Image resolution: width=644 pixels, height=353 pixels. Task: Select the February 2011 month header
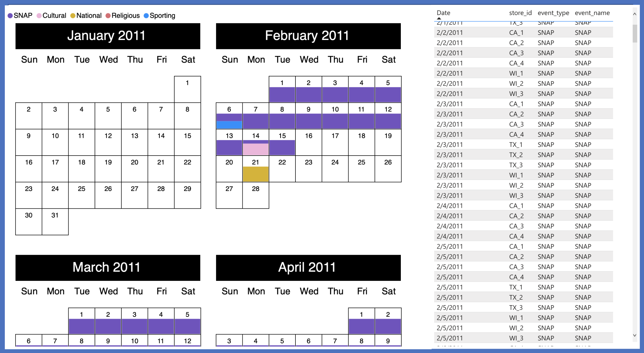pyautogui.click(x=308, y=36)
